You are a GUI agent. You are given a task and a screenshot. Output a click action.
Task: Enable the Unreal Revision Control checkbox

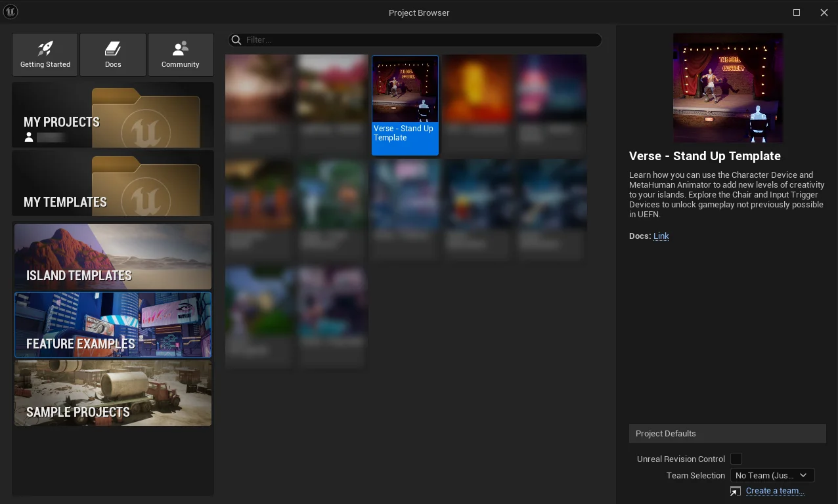point(736,459)
